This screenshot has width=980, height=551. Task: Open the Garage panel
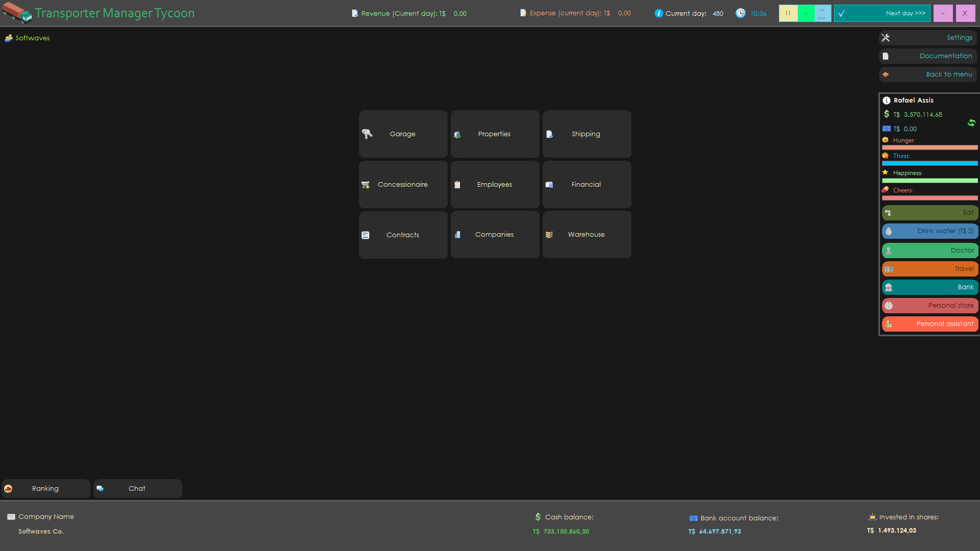click(403, 134)
